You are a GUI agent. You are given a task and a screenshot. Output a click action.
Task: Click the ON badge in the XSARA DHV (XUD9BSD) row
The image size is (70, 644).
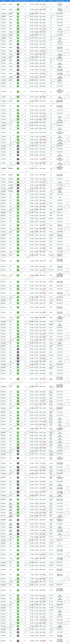click(x=18, y=57)
